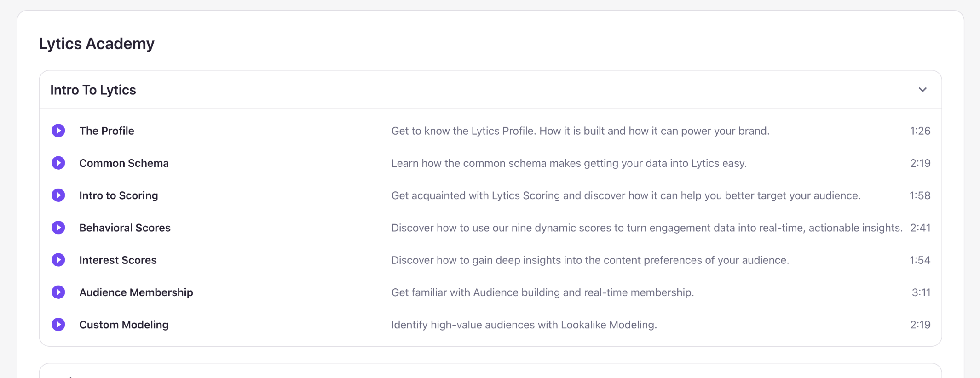Click the 3:11 duration for Audience Membership

[x=921, y=292]
